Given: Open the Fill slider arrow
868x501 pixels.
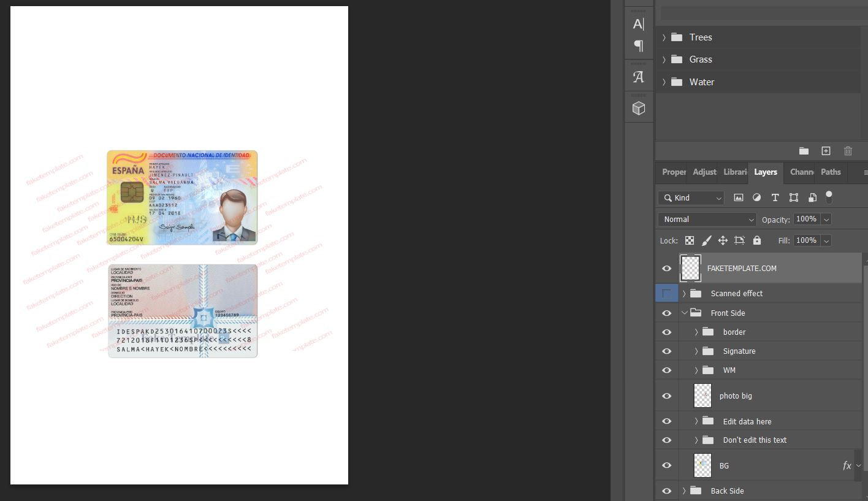Looking at the screenshot, I should click(826, 240).
